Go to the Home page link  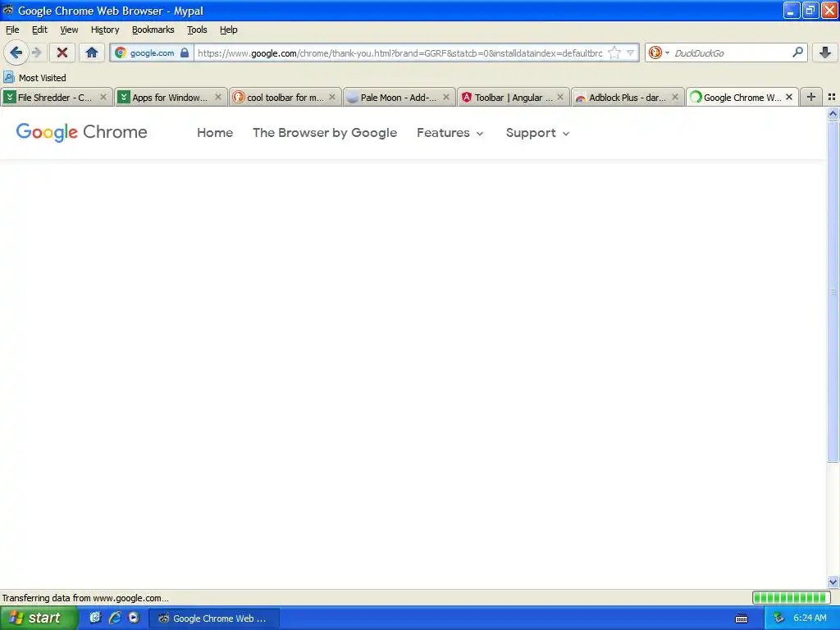click(215, 133)
